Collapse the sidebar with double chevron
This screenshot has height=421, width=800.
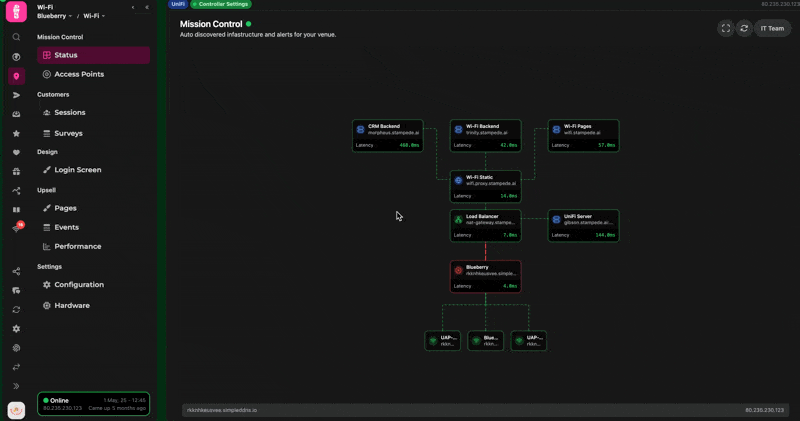(147, 7)
